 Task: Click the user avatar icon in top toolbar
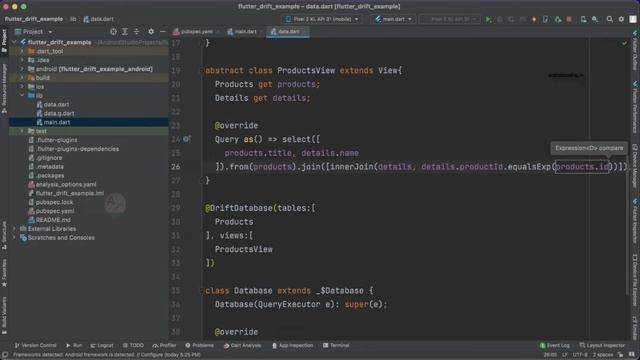[633, 19]
